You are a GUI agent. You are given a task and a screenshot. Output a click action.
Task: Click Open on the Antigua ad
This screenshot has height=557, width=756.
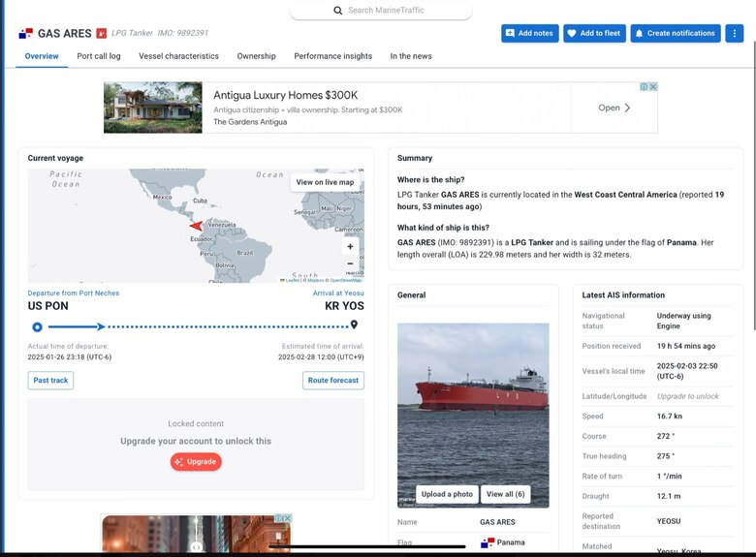tap(614, 108)
